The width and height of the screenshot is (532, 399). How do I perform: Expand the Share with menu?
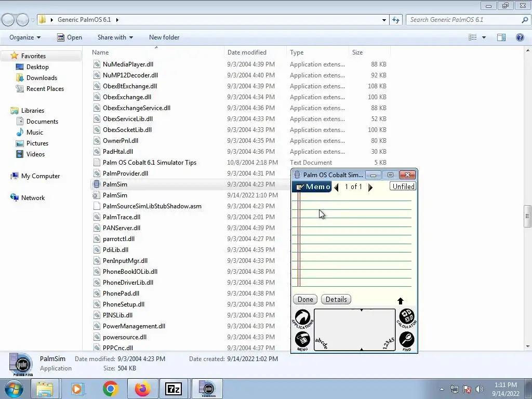point(115,37)
